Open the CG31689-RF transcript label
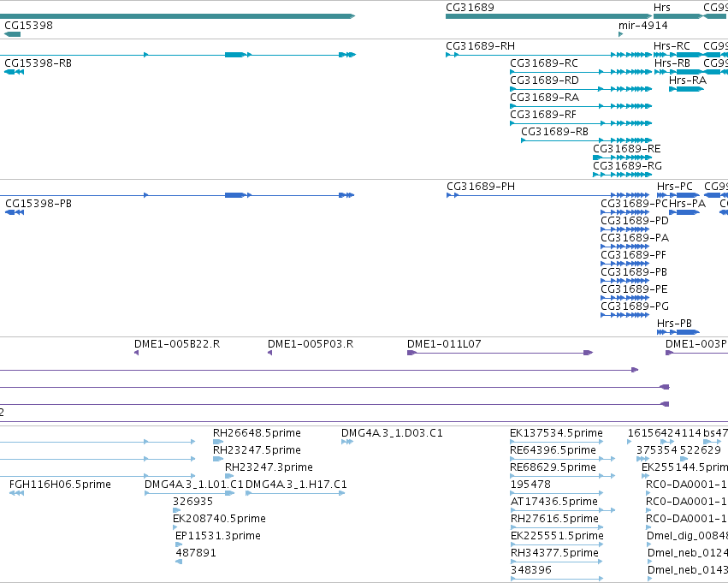This screenshot has width=728, height=583. (x=542, y=115)
